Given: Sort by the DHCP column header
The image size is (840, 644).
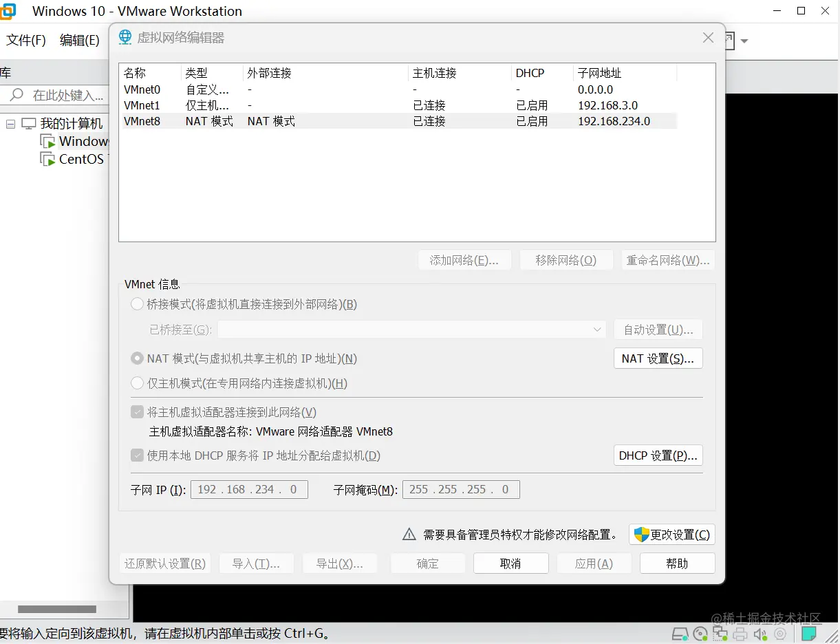Looking at the screenshot, I should 543,73.
